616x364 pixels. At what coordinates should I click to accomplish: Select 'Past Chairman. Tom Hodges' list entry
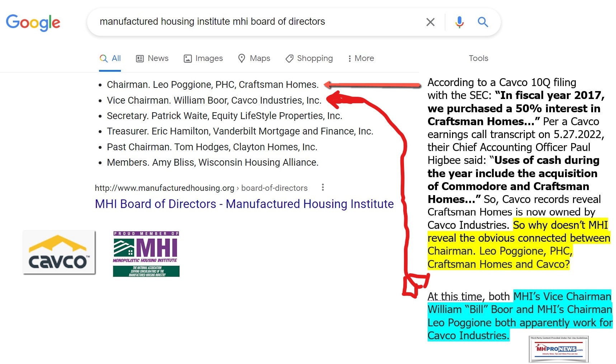[212, 147]
